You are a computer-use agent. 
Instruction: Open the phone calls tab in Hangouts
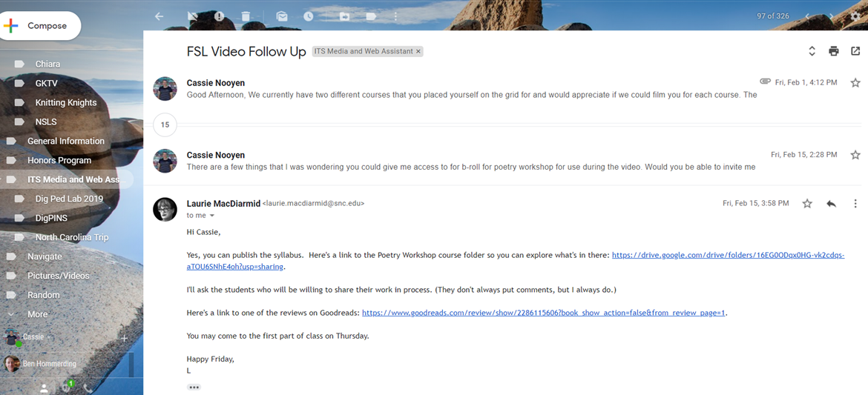(x=88, y=388)
